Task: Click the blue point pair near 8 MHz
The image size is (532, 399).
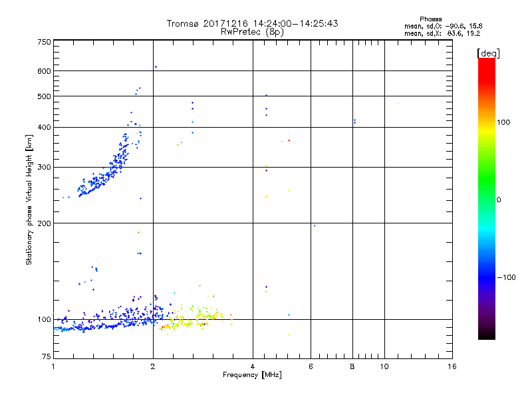Action: pyautogui.click(x=354, y=121)
